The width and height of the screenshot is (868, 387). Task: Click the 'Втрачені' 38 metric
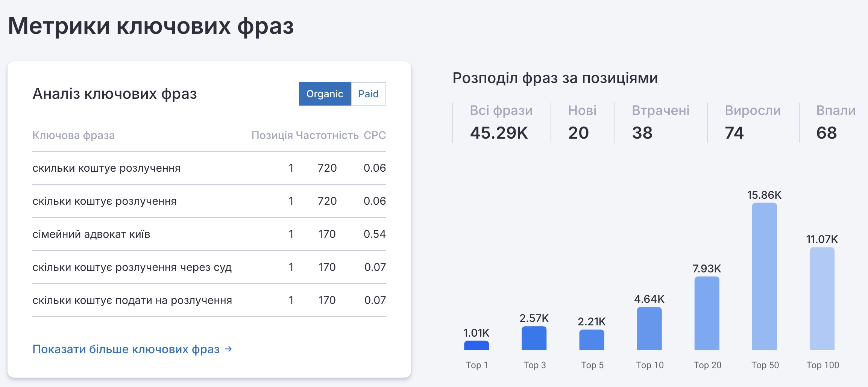pyautogui.click(x=660, y=123)
